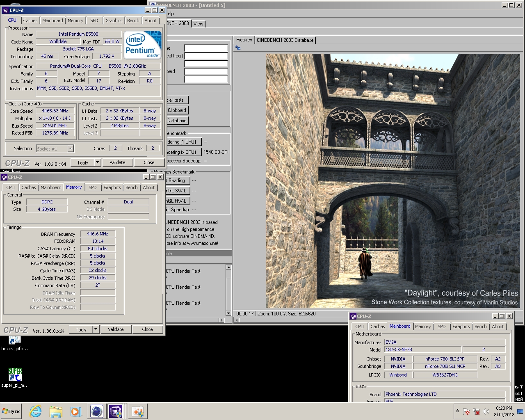Switch to CINEBENCH sphere taskbar icon
The height and width of the screenshot is (420, 525).
point(96,411)
